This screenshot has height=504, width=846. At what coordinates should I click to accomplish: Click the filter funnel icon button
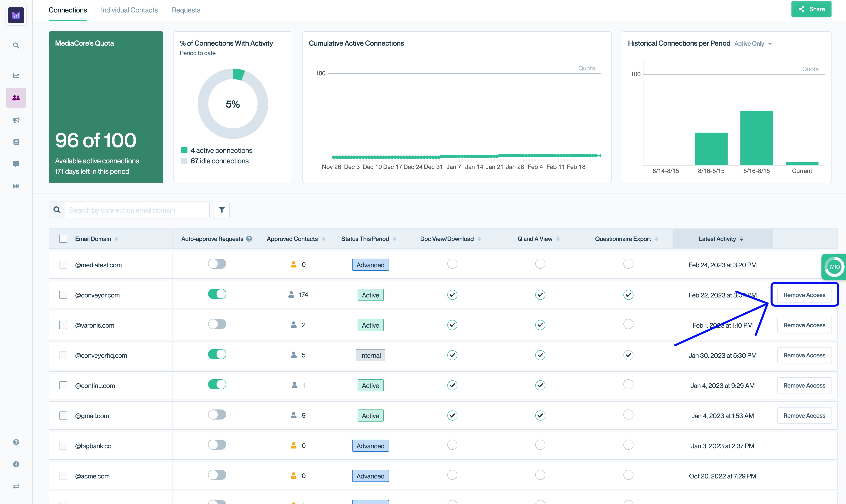[222, 210]
